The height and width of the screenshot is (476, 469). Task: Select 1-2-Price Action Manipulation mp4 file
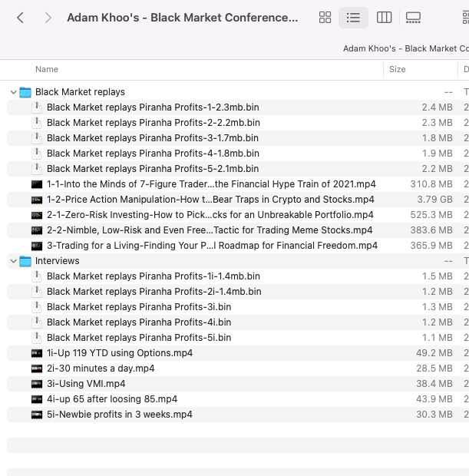(238, 200)
